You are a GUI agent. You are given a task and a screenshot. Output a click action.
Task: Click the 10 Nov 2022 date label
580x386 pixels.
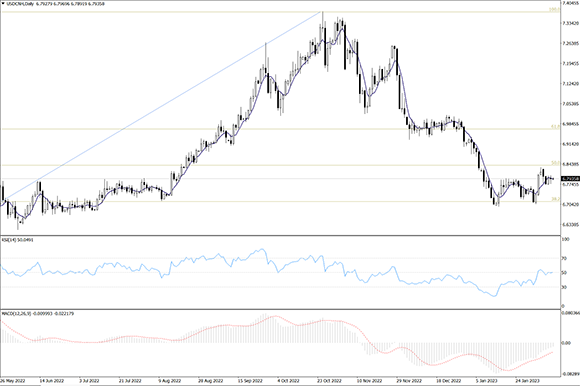(369, 380)
